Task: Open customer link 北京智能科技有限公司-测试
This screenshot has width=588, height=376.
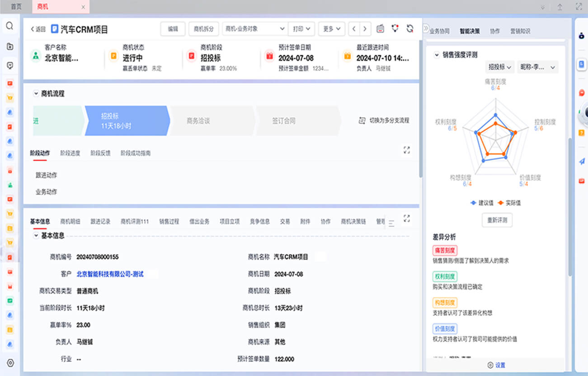Action: click(x=110, y=274)
